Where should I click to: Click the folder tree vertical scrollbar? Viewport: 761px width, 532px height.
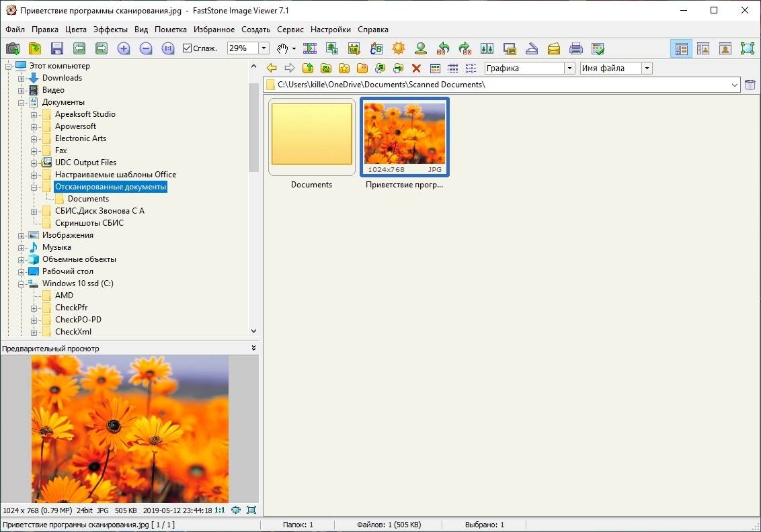pyautogui.click(x=253, y=128)
